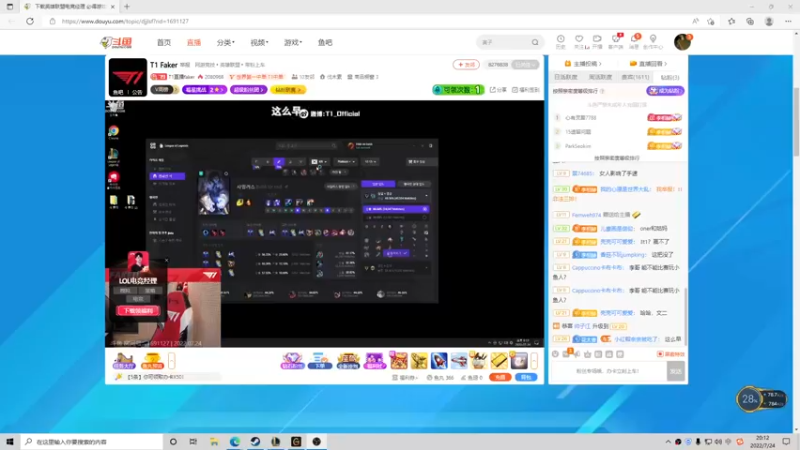Open the 直播回看 replay link
Image resolution: width=800 pixels, height=450 pixels.
pyautogui.click(x=648, y=64)
